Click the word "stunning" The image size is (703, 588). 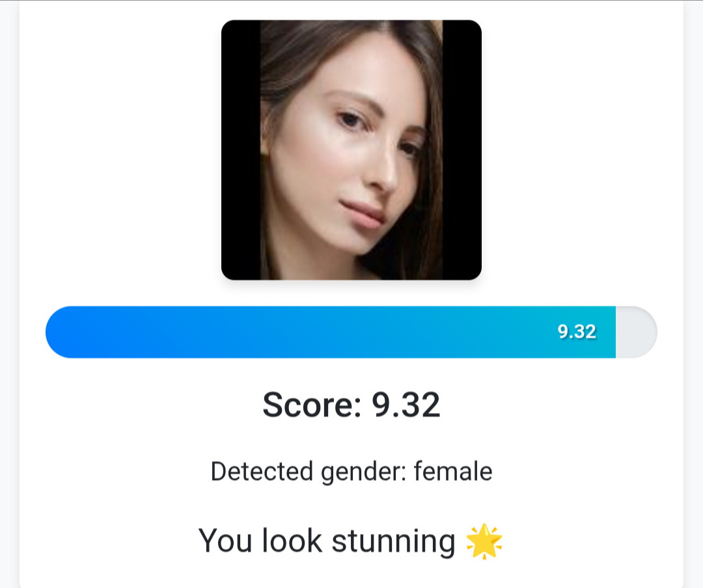pos(394,542)
